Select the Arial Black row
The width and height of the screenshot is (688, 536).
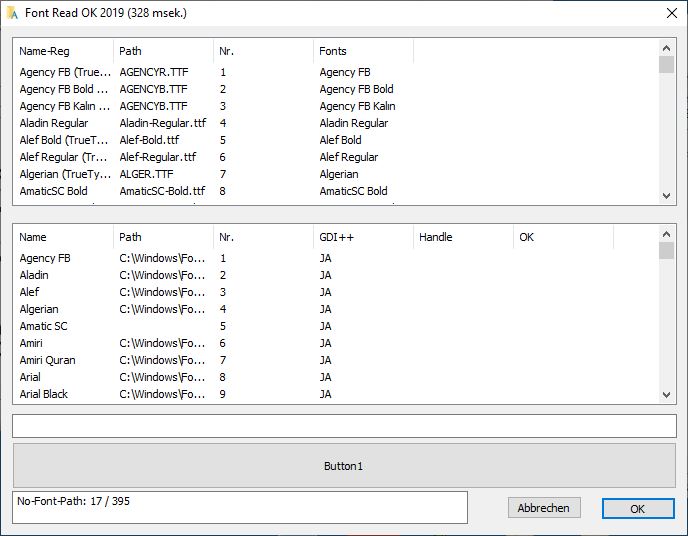(43, 394)
